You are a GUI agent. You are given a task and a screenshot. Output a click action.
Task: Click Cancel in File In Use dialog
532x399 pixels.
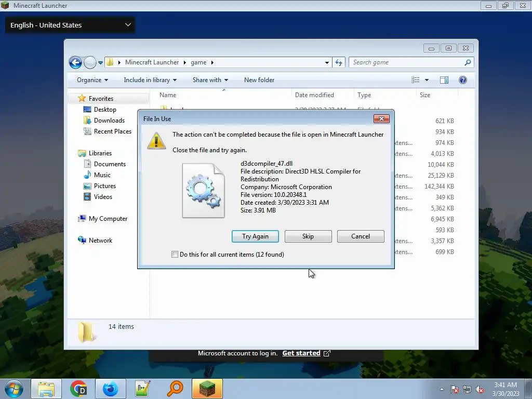coord(361,236)
